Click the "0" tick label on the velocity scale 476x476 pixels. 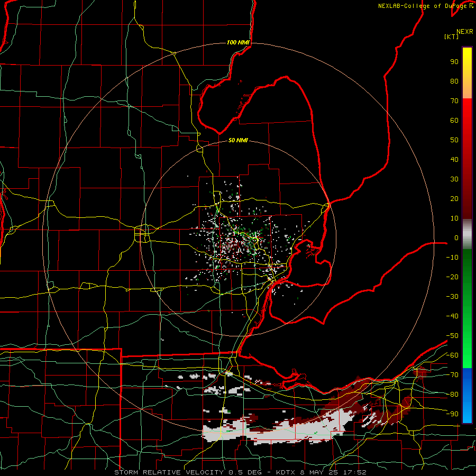coord(456,238)
